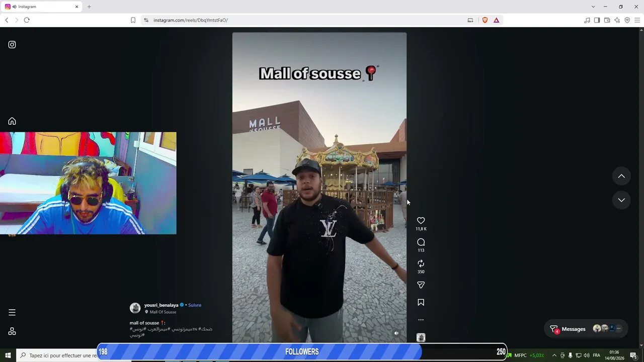The height and width of the screenshot is (362, 644).
Task: Save the reel with the bookmark icon
Action: tap(421, 302)
